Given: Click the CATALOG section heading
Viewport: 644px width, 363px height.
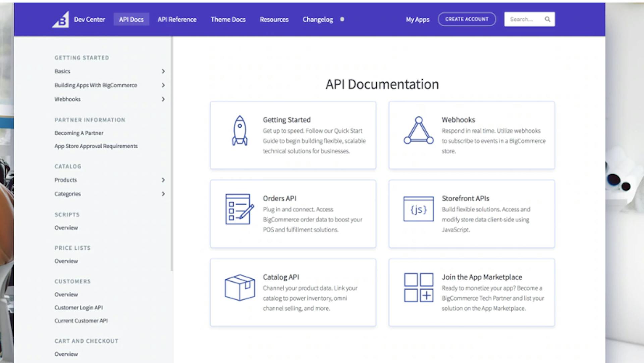Looking at the screenshot, I should 68,167.
